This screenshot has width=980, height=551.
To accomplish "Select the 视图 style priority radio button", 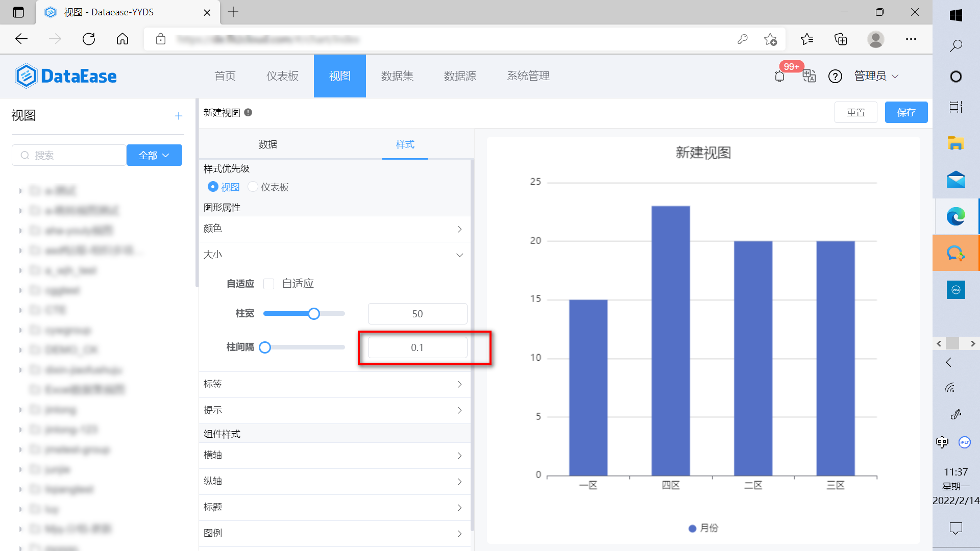I will pyautogui.click(x=213, y=187).
